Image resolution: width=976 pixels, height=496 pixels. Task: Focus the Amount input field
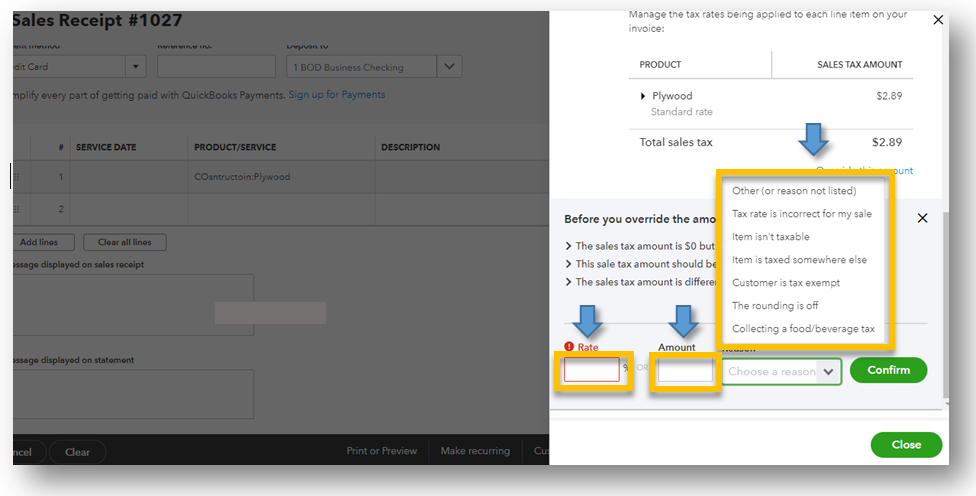pyautogui.click(x=685, y=371)
